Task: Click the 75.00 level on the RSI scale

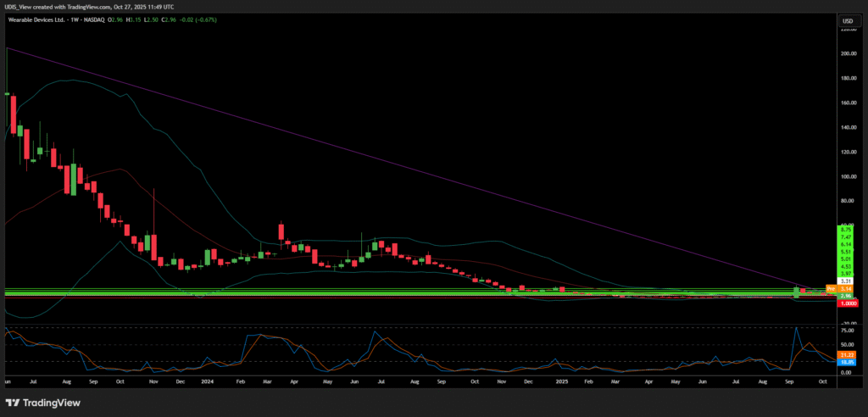Action: (x=845, y=330)
